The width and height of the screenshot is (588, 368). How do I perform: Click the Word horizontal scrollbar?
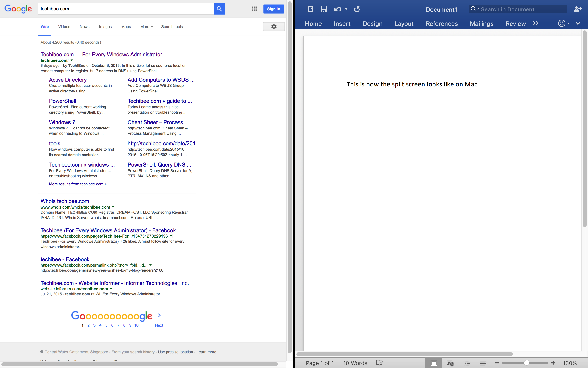point(404,354)
